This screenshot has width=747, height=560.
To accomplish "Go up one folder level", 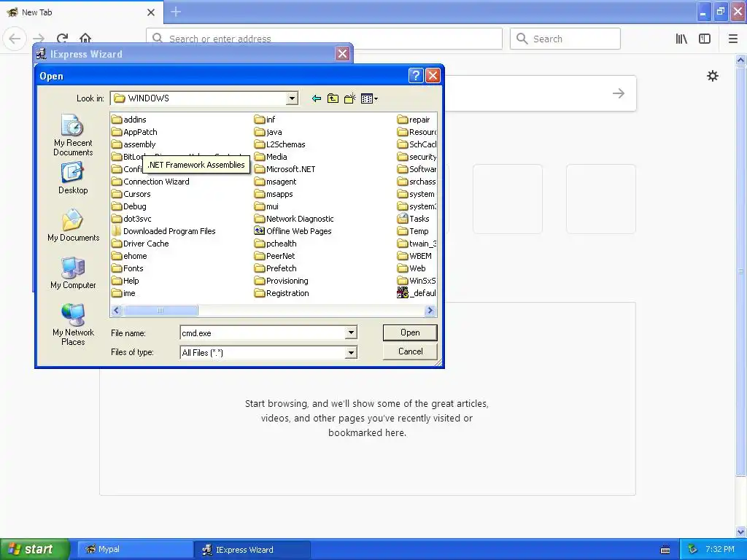I will point(333,98).
